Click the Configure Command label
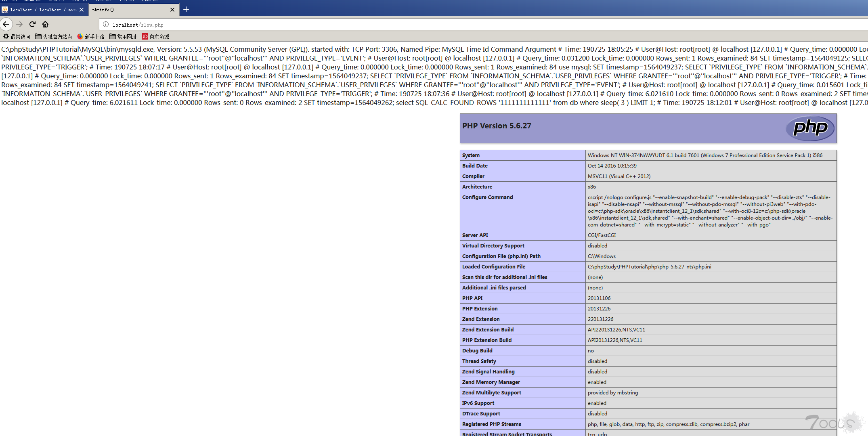The width and height of the screenshot is (868, 436). pyautogui.click(x=487, y=197)
